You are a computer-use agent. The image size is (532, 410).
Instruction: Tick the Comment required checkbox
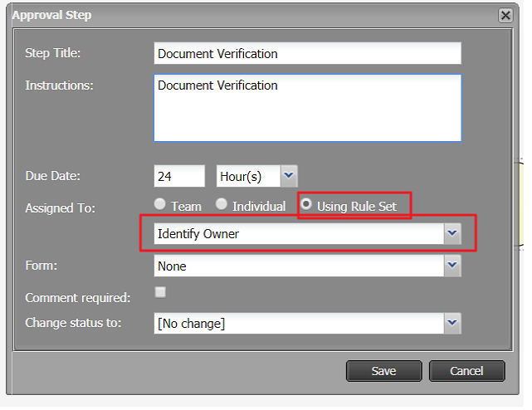pos(160,292)
